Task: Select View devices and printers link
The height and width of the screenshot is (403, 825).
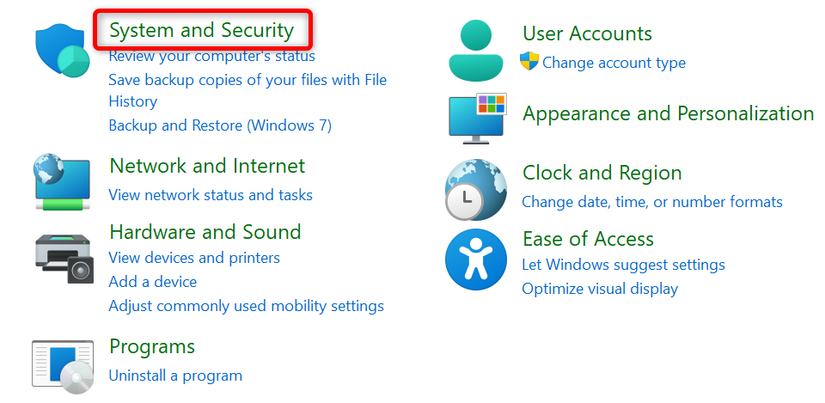Action: click(x=194, y=258)
